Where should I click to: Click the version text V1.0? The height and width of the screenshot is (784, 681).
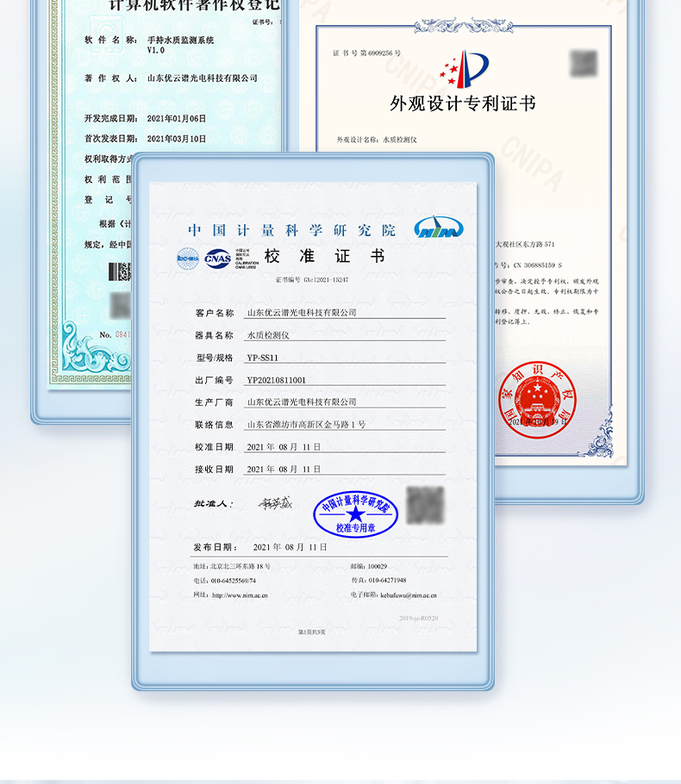156,51
